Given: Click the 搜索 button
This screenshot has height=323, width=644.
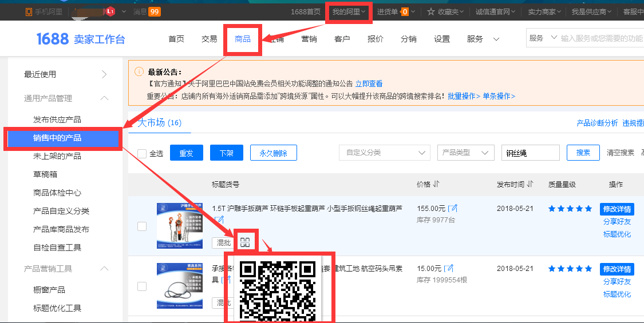Looking at the screenshot, I should pyautogui.click(x=583, y=153).
